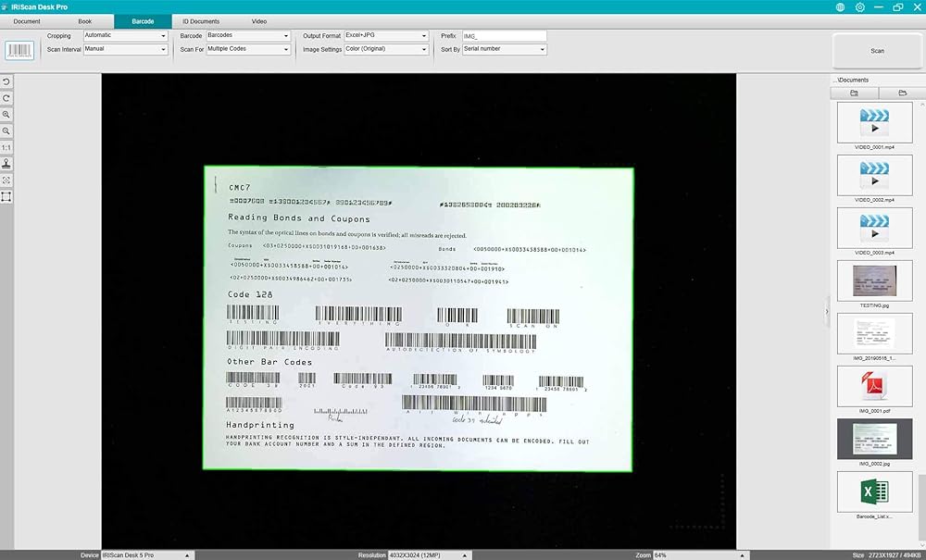Click the globe language icon
Viewport: 926px width, 560px height.
click(x=840, y=6)
